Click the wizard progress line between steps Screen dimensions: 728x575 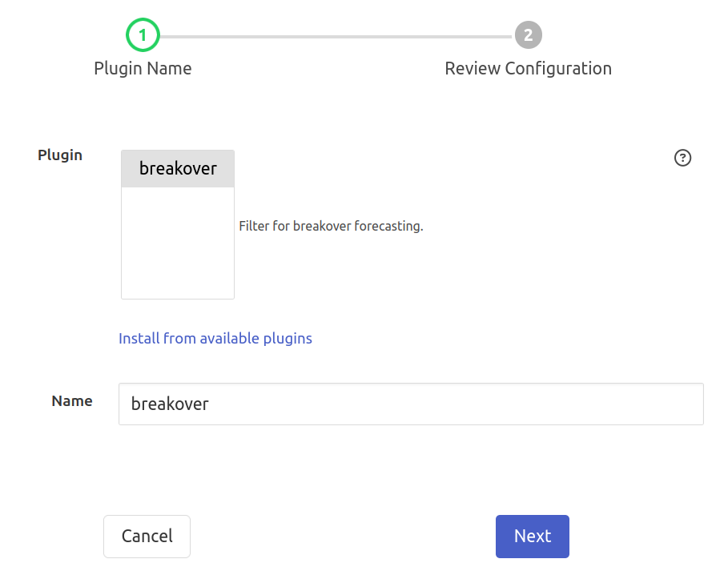335,36
